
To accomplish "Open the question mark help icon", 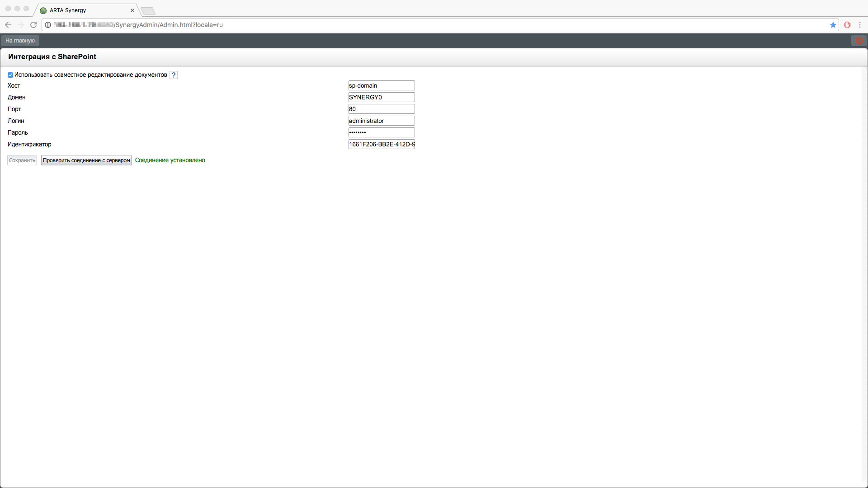I will tap(174, 75).
